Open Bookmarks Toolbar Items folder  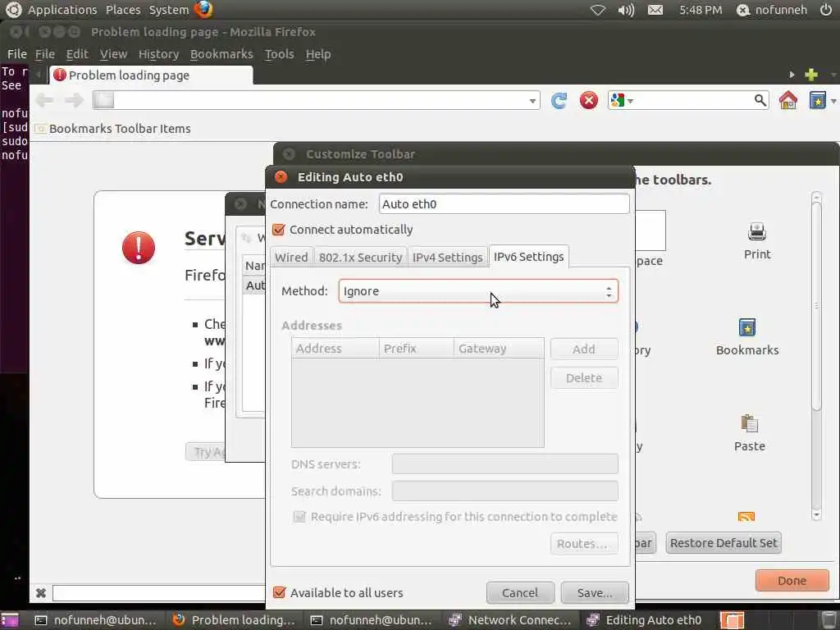click(x=113, y=129)
